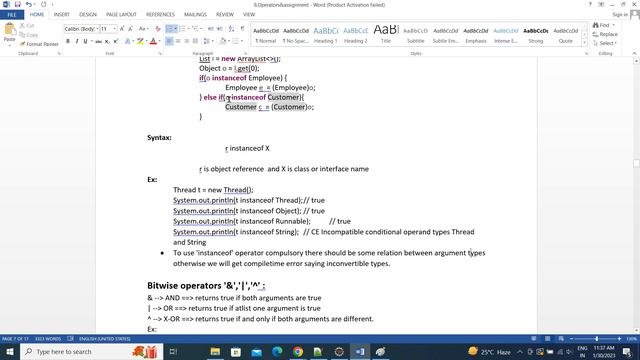640x360 pixels.
Task: Adjust the zoom slider
Action: [x=596, y=339]
